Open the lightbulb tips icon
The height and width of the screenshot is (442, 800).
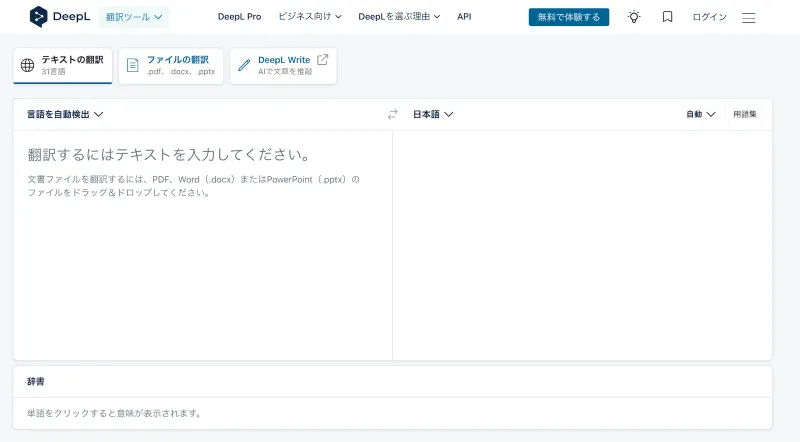click(634, 17)
